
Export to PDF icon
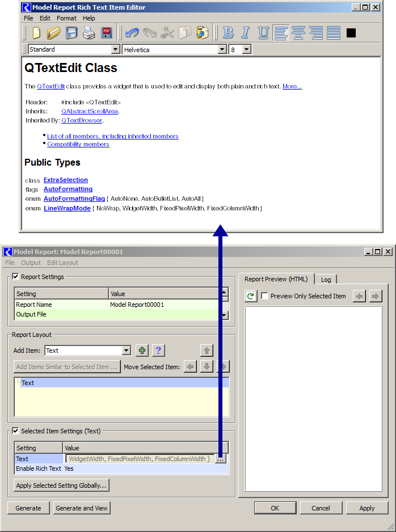coord(107,33)
